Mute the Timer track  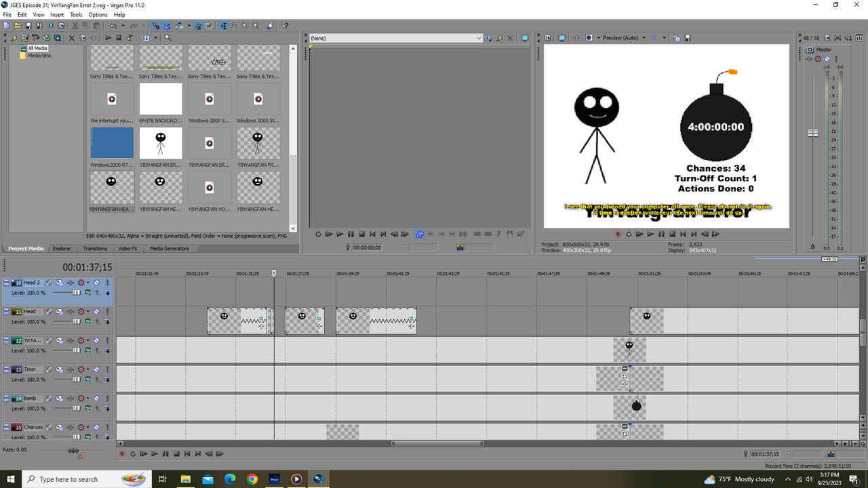[96, 369]
